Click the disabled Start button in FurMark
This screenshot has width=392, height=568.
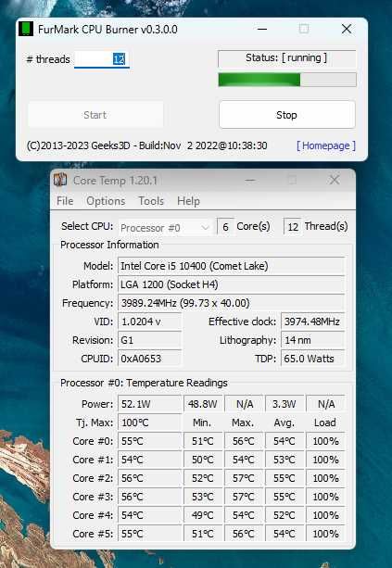click(95, 115)
